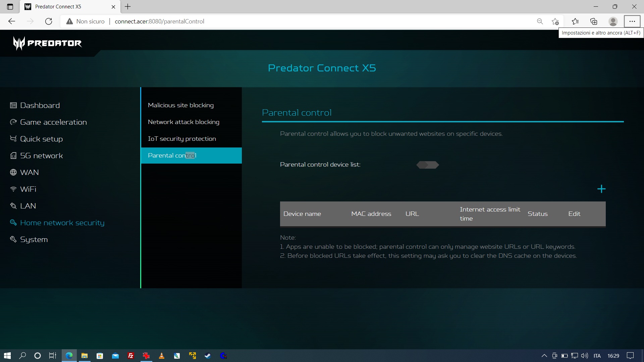The width and height of the screenshot is (644, 362).
Task: Open the Favorites list
Action: 575,21
